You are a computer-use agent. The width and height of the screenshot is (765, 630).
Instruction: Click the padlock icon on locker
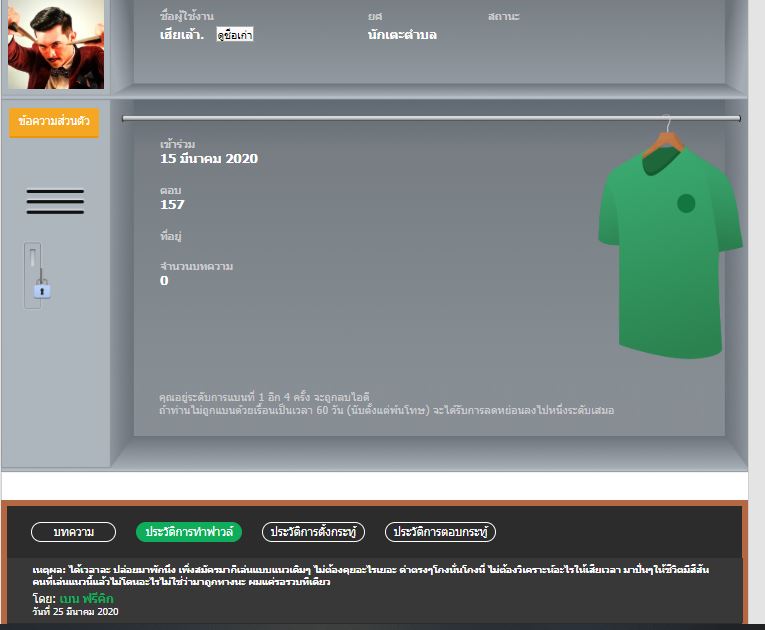click(x=42, y=291)
